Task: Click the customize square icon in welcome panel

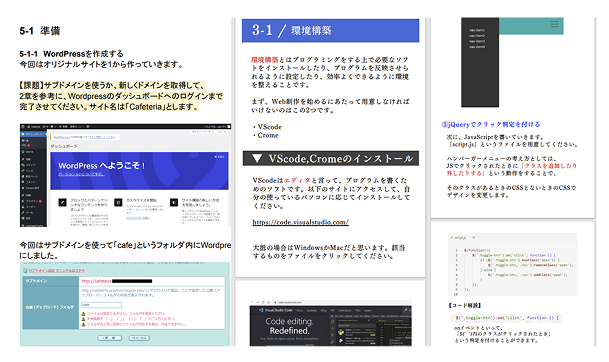Action: tap(118, 202)
